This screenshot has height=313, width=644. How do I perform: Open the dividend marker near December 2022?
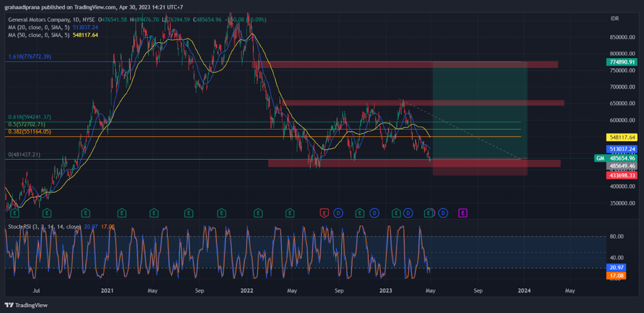[x=374, y=213]
